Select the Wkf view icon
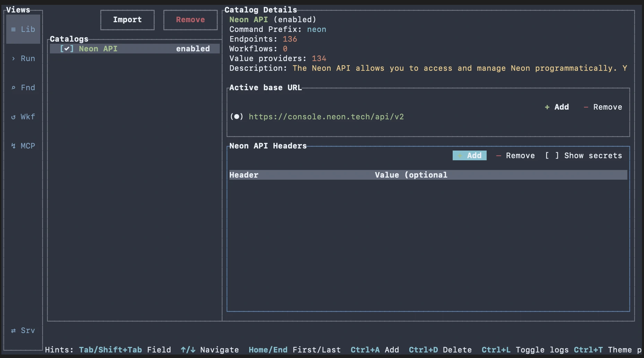 [x=23, y=117]
